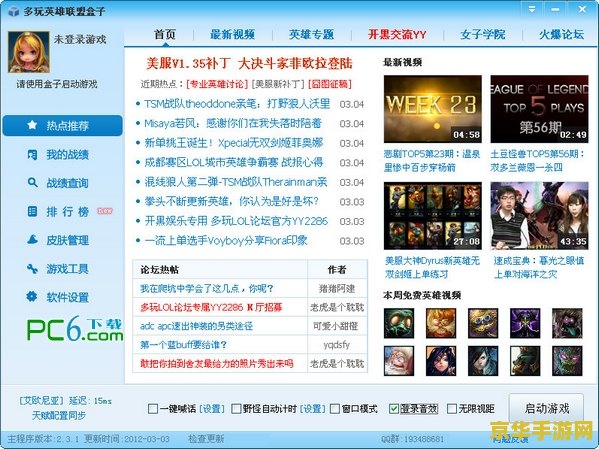Play the 43:35 hosts video thumbnail
The height and width of the screenshot is (449, 599).
tap(539, 216)
